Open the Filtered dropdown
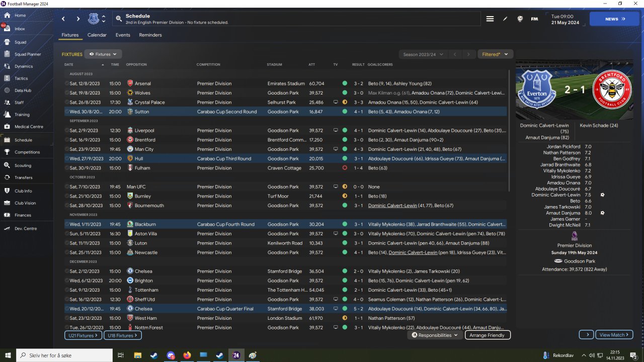 point(495,54)
